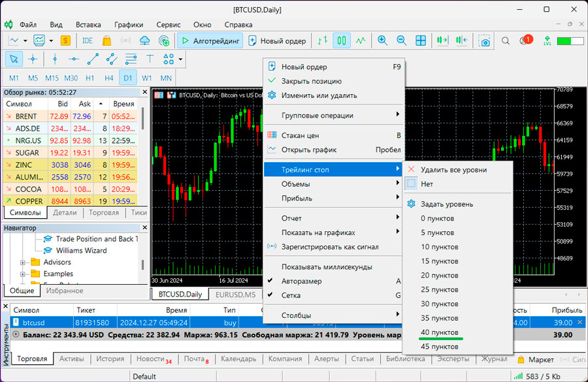588x382 pixels.
Task: Expand the Advisors folder in Navigator
Action: point(22,263)
